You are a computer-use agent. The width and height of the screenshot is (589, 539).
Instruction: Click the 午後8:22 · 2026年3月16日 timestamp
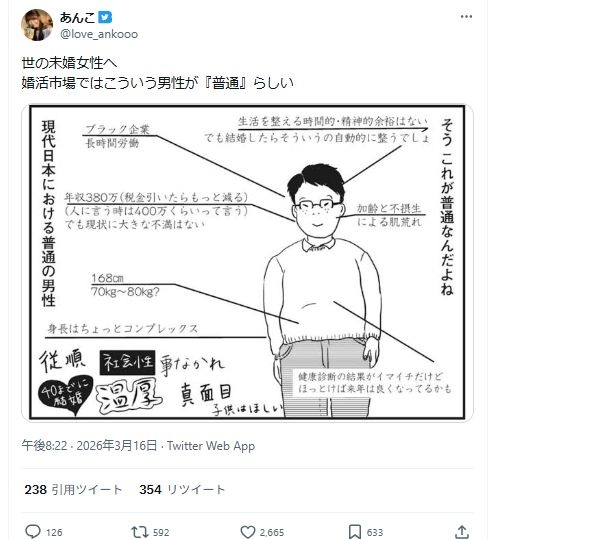click(89, 446)
